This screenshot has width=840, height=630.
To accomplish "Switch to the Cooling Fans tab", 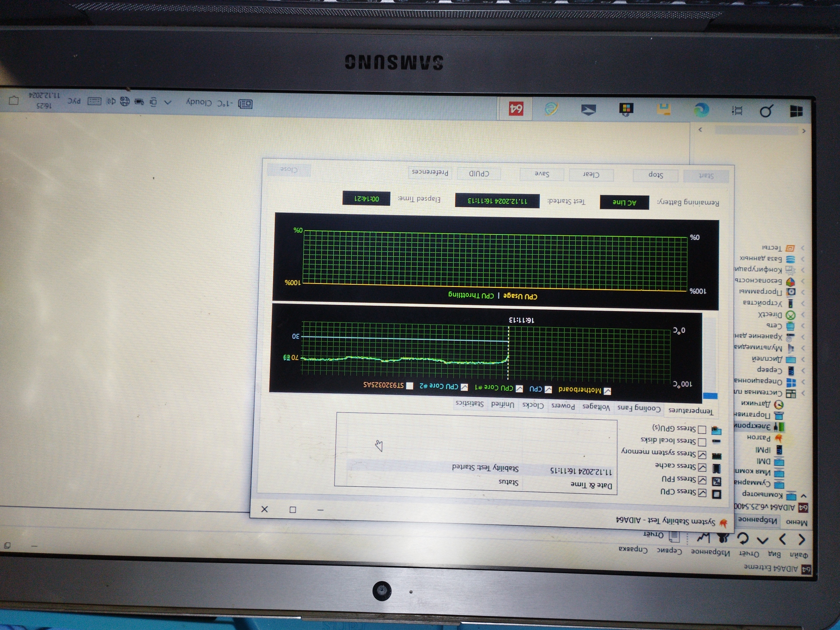I will click(639, 408).
